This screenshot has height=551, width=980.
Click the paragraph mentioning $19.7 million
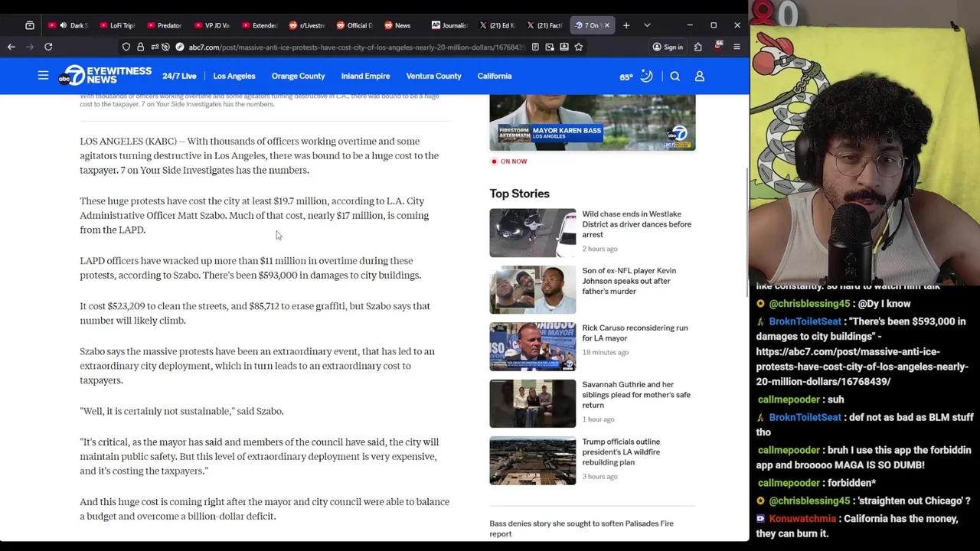pos(254,215)
